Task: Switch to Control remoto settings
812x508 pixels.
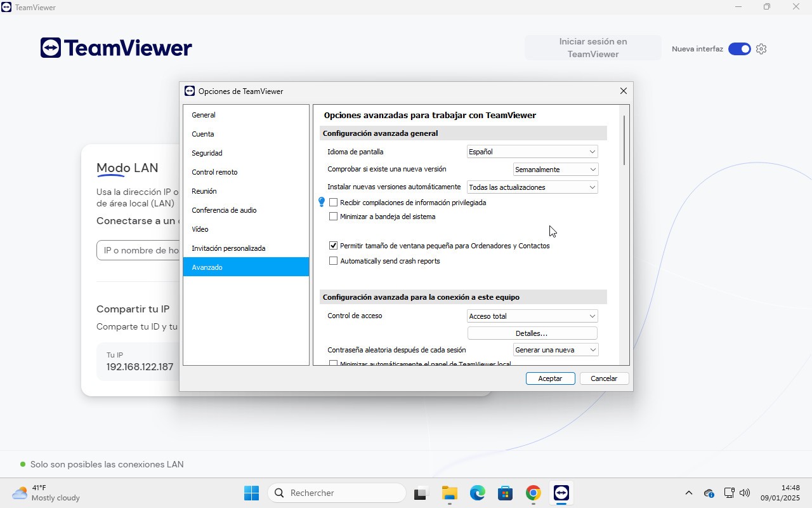Action: click(x=214, y=172)
